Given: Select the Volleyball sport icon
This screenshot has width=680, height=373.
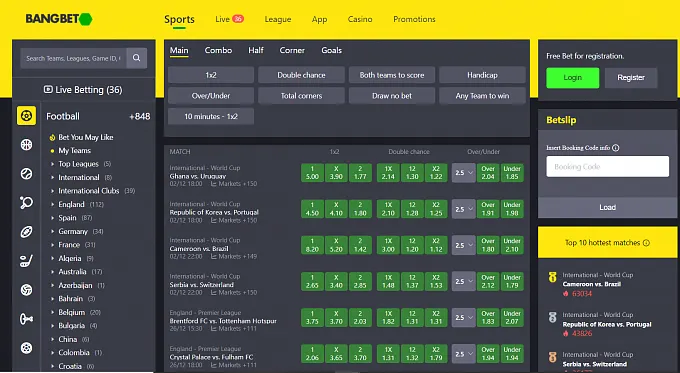Looking at the screenshot, I should pyautogui.click(x=26, y=290).
